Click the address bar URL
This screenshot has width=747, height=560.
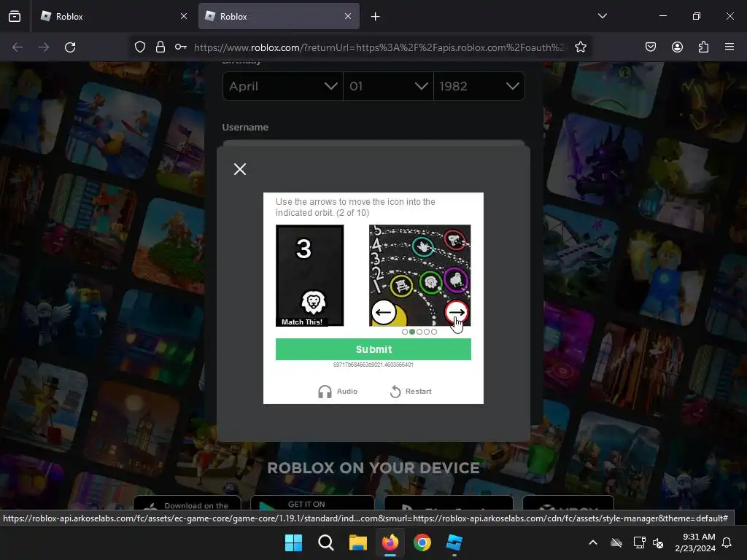point(379,47)
